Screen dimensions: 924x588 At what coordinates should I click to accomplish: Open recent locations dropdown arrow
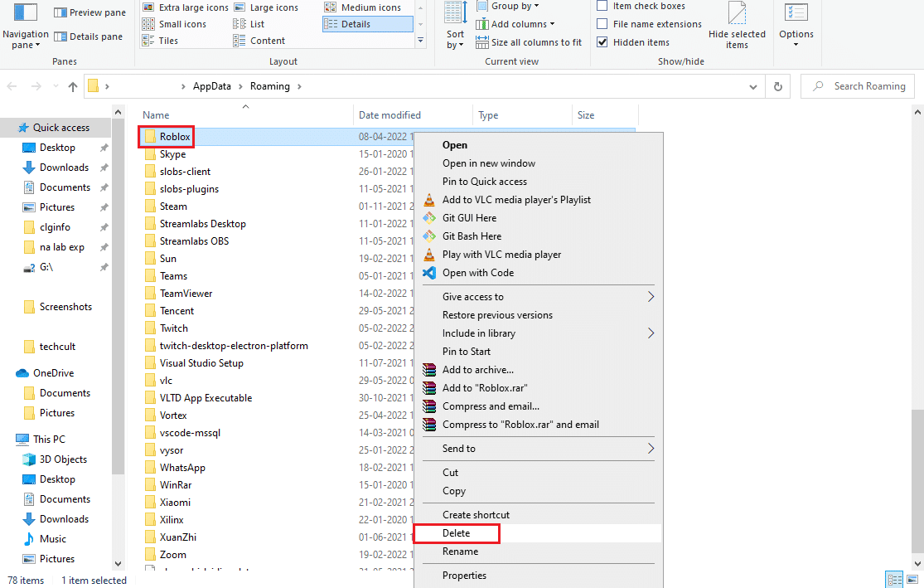tap(56, 87)
